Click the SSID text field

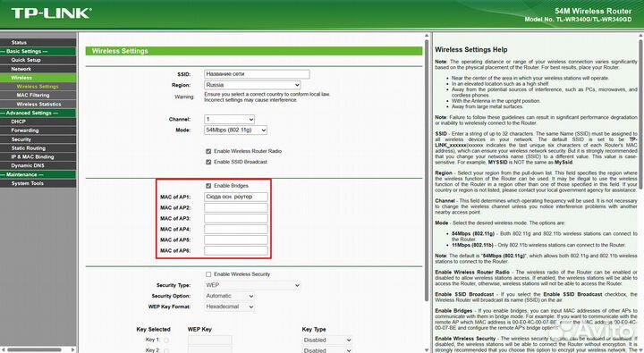[257, 74]
